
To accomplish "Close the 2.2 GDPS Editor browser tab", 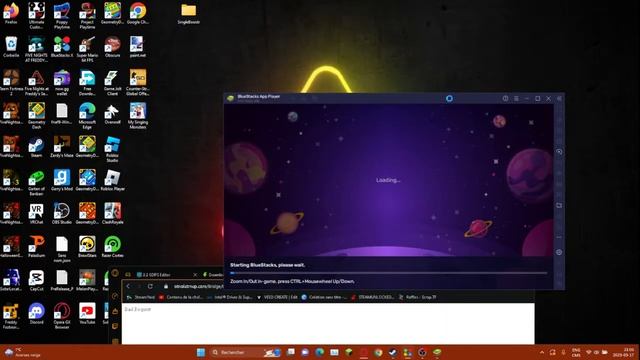I will (x=195, y=275).
